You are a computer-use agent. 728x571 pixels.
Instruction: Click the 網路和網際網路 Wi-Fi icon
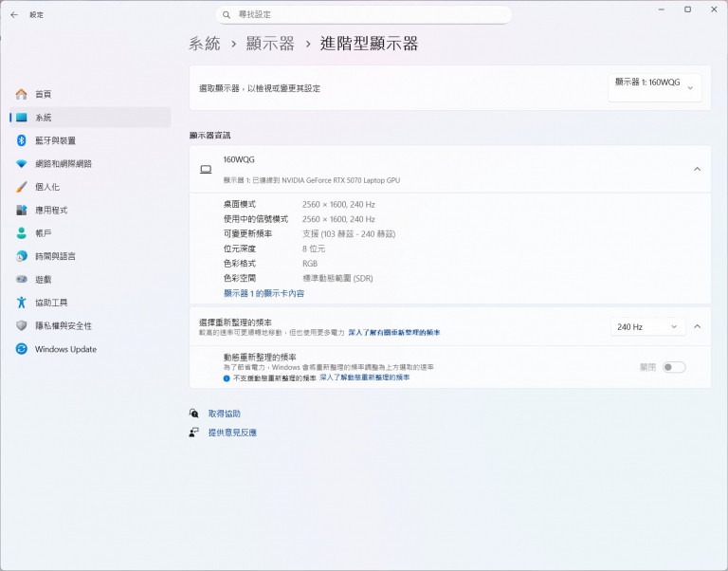click(x=21, y=164)
